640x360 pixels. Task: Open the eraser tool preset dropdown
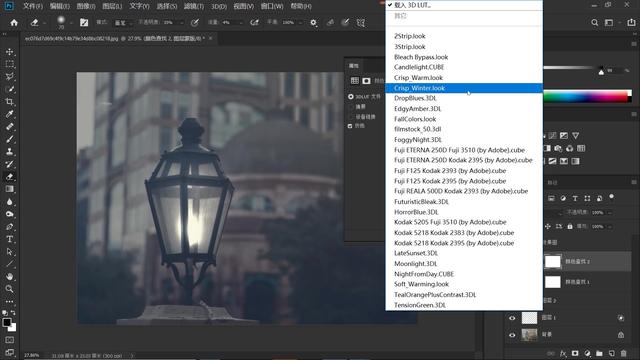(44, 23)
